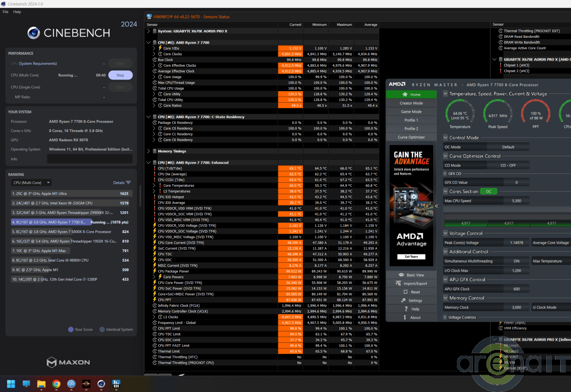Collapse the CPU [#0] AMD Ryzen 7 7700 group
Image resolution: width=571 pixels, height=392 pixels.
pos(148,43)
